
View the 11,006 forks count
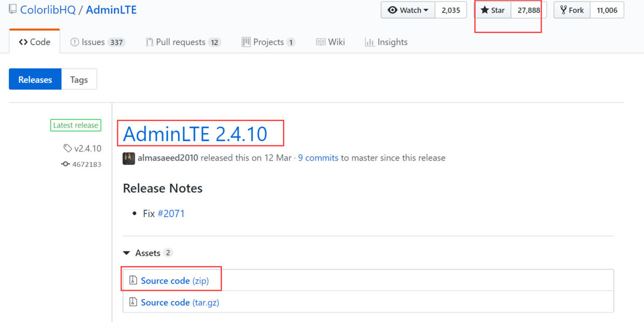point(607,10)
